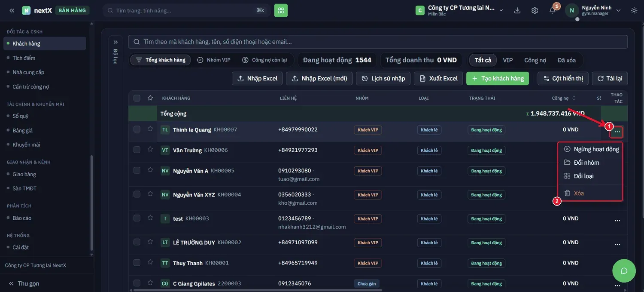
Task: Click Xuất Excel export button
Action: pyautogui.click(x=438, y=78)
